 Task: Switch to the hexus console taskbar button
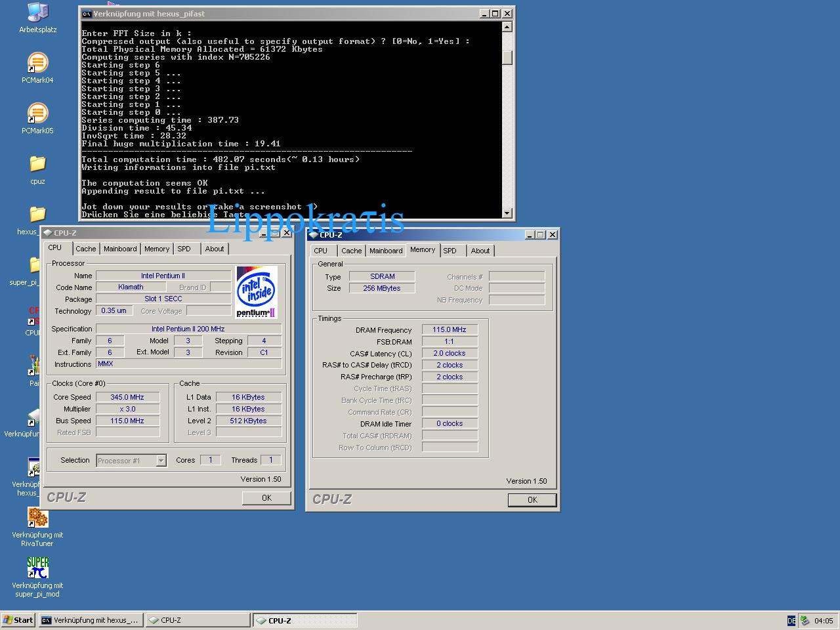coord(91,620)
